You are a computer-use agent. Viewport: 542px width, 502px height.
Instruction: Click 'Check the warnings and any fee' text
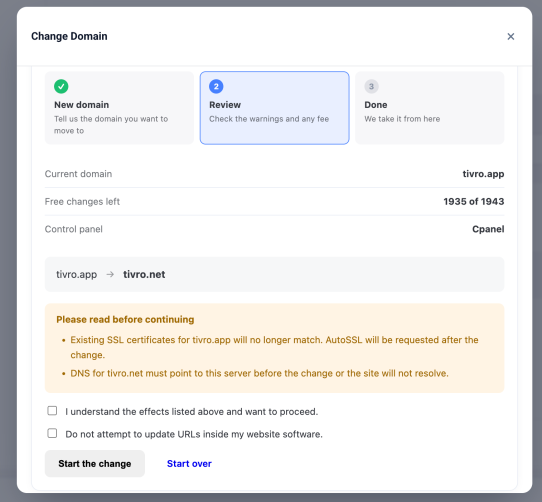pyautogui.click(x=269, y=119)
